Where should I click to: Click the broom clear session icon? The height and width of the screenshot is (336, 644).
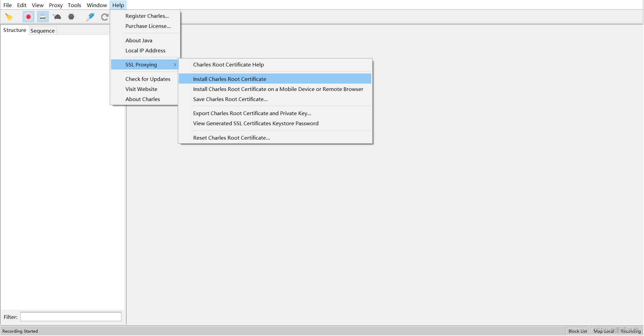9,17
